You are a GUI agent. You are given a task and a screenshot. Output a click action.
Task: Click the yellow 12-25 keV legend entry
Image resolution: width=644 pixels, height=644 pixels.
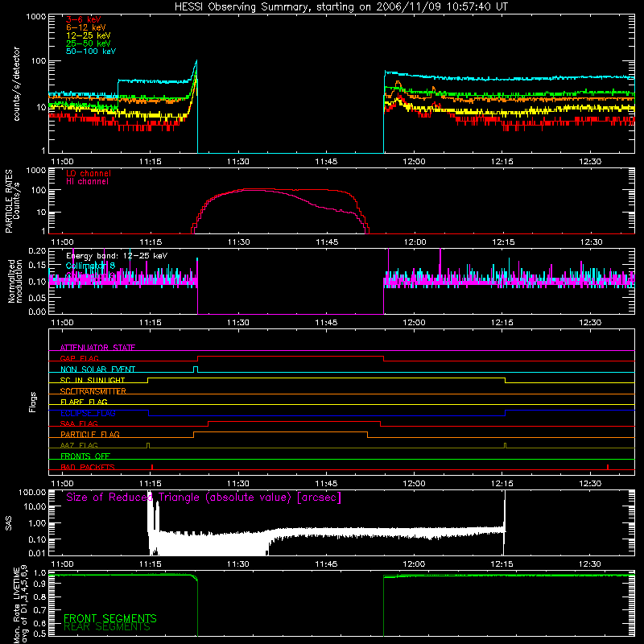tap(89, 35)
